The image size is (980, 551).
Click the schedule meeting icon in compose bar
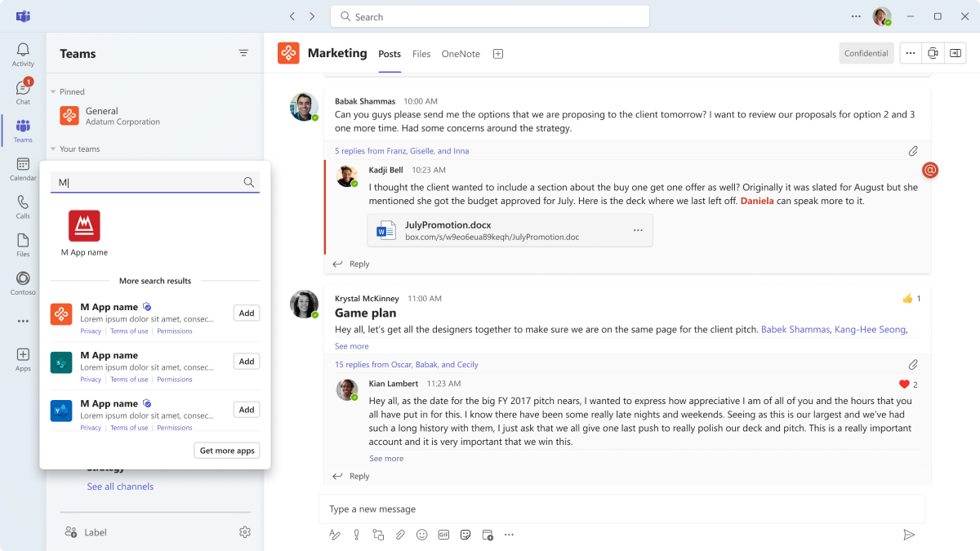pos(488,535)
